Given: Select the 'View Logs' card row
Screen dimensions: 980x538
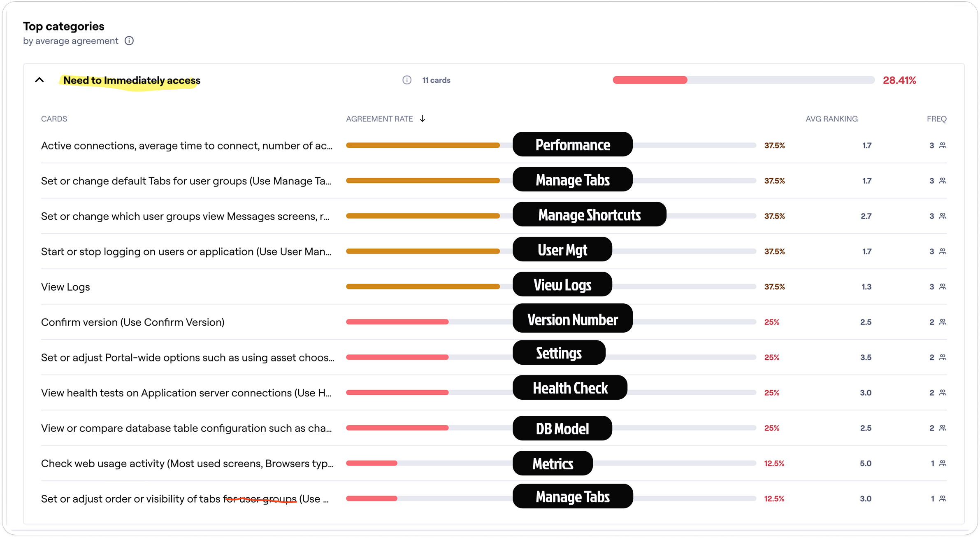Looking at the screenshot, I should [65, 286].
